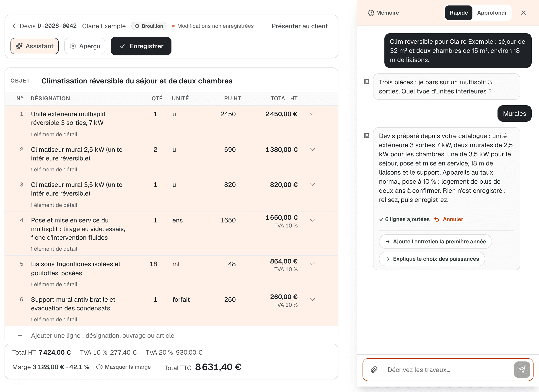Click the Murales reply bubble
The width and height of the screenshot is (539, 392).
(x=514, y=113)
